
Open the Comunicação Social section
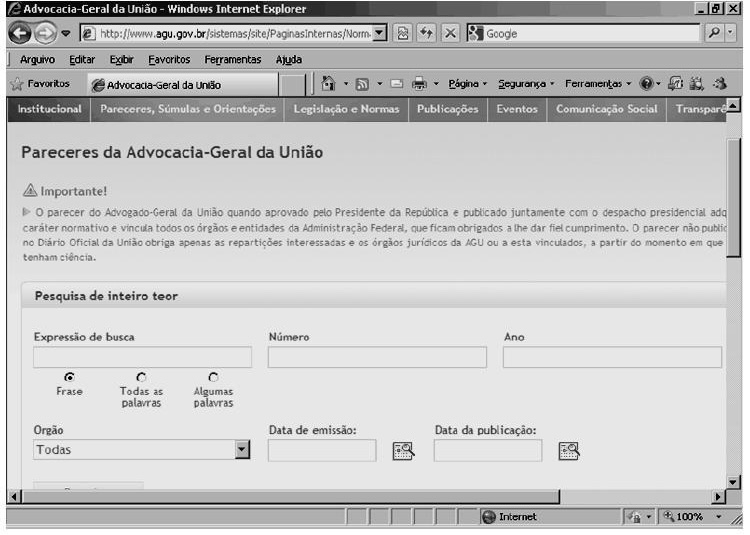coord(607,109)
